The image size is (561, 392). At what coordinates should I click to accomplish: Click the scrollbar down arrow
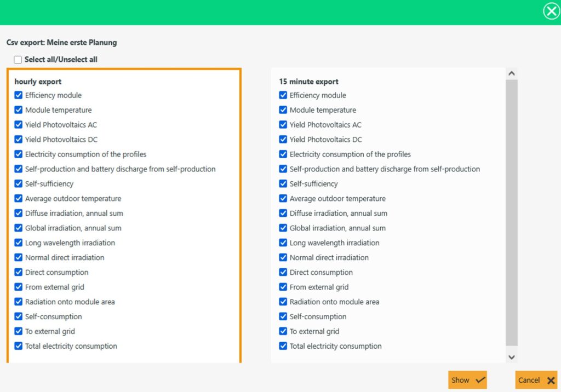coord(512,357)
